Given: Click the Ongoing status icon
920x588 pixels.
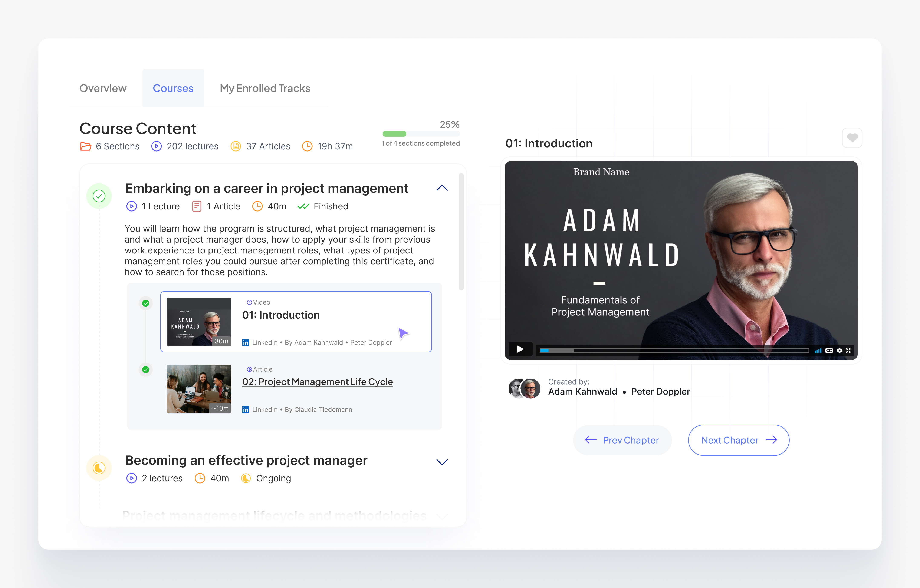Looking at the screenshot, I should [x=246, y=478].
